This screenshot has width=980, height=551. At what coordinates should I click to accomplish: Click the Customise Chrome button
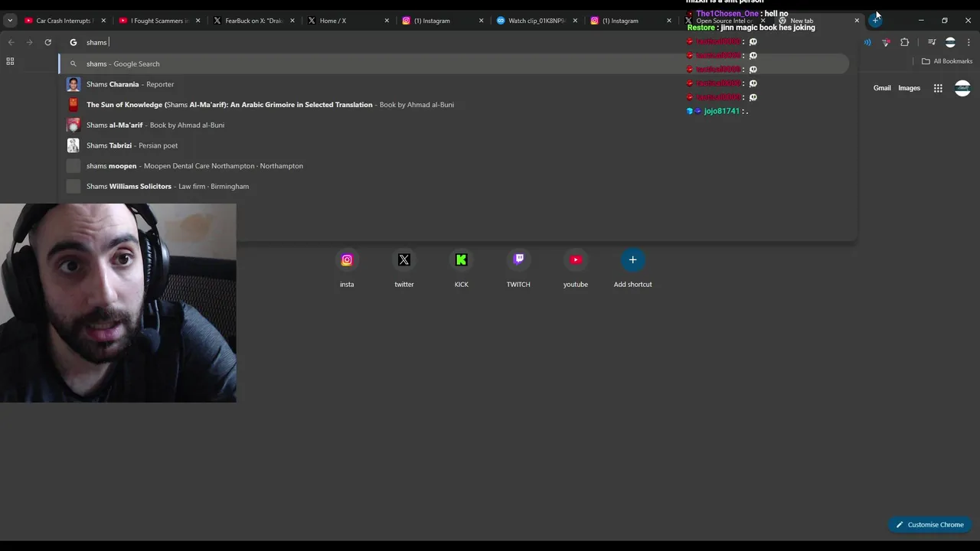[930, 525]
